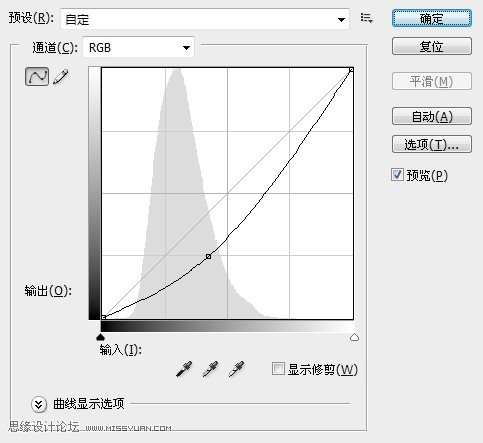This screenshot has width=483, height=443.
Task: Expand 曲线显示选项 section
Action: click(39, 404)
